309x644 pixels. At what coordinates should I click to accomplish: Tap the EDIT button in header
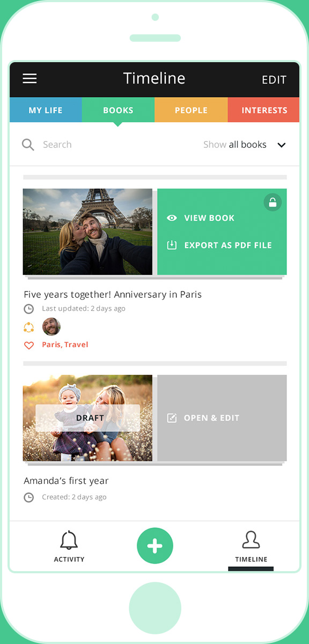pyautogui.click(x=274, y=80)
